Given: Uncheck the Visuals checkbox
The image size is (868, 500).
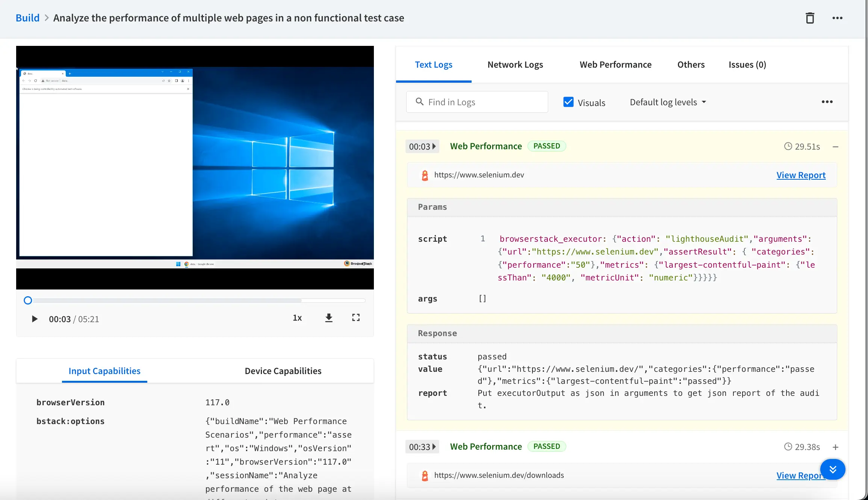Looking at the screenshot, I should 568,102.
